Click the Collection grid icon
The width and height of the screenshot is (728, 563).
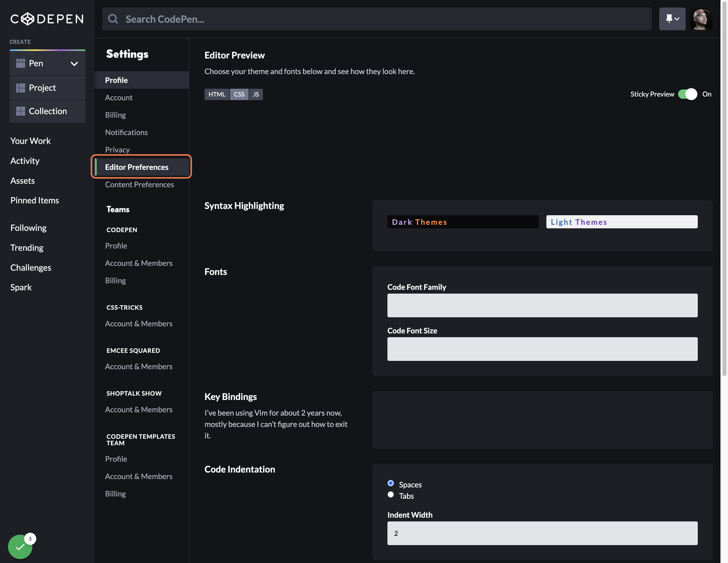click(x=21, y=111)
